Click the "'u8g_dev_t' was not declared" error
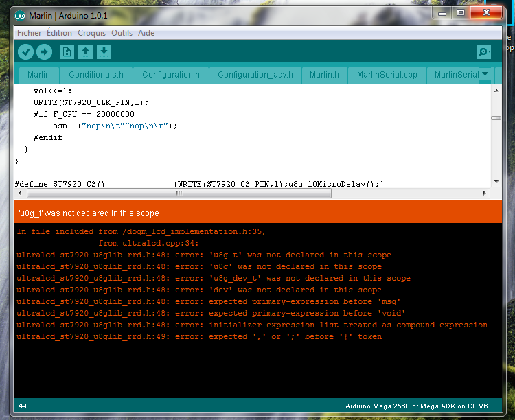The height and width of the screenshot is (420, 515). pos(214,278)
